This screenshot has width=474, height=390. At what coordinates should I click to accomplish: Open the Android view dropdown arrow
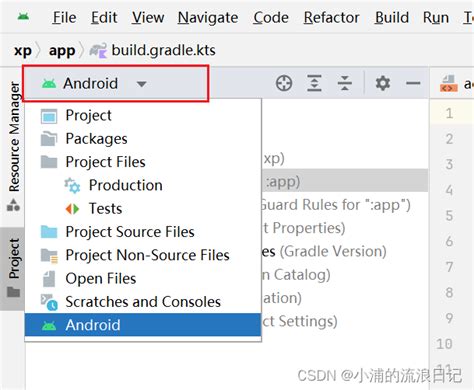point(142,84)
